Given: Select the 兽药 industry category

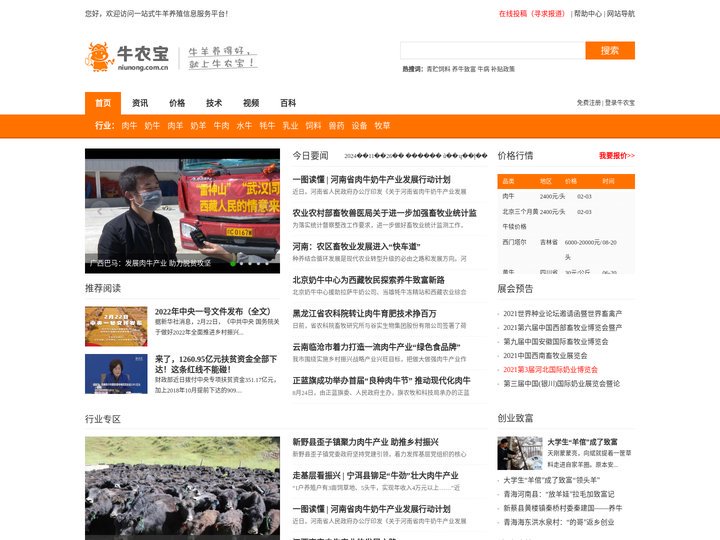Looking at the screenshot, I should click(x=336, y=125).
